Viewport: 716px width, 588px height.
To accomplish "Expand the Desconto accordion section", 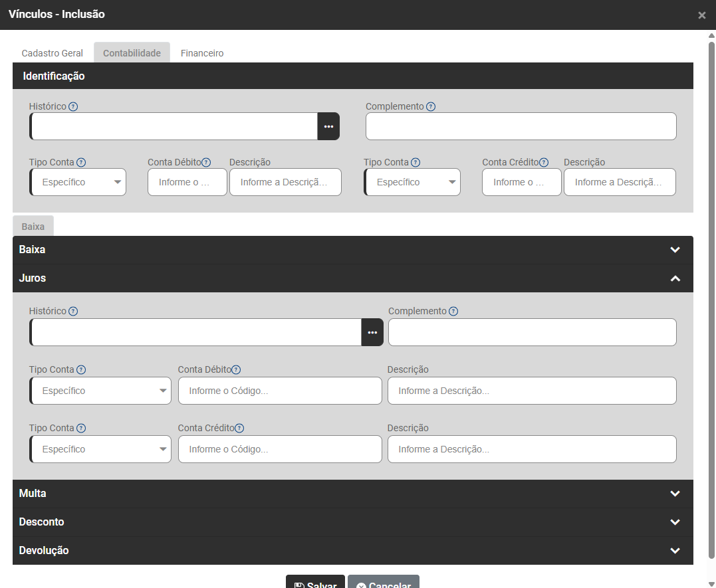I will click(353, 522).
